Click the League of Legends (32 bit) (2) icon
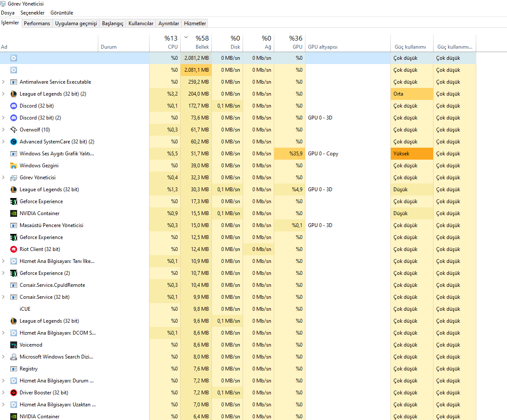This screenshot has height=420, width=507. coord(14,94)
